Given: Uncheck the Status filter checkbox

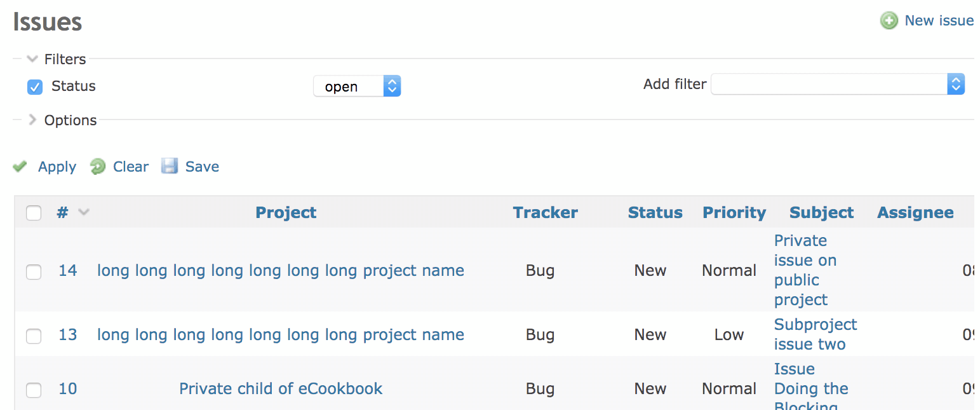Looking at the screenshot, I should click(x=35, y=86).
